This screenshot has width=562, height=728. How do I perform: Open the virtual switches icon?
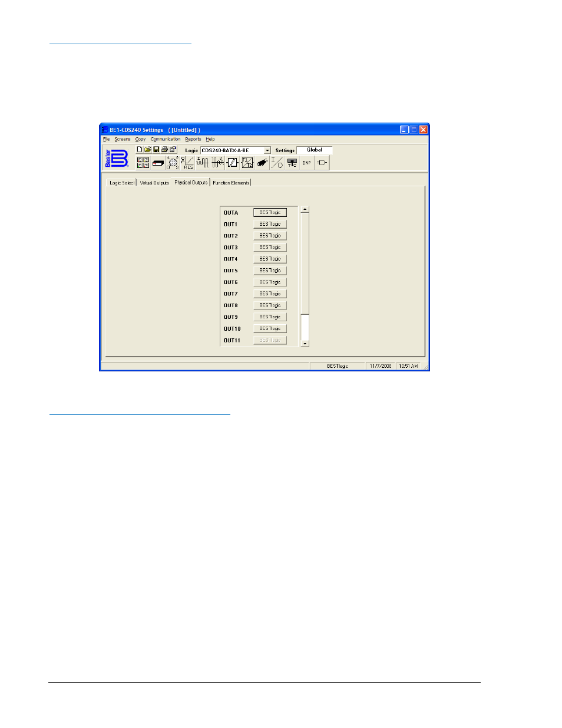click(x=292, y=163)
